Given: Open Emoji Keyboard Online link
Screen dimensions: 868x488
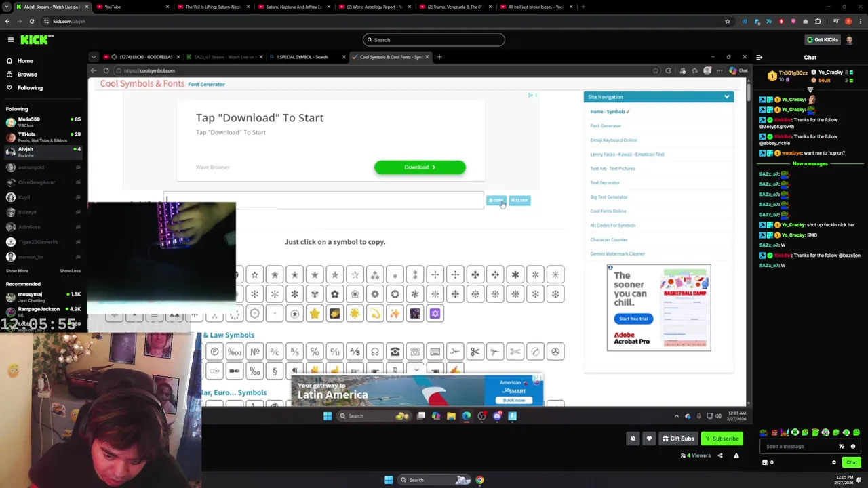Looking at the screenshot, I should point(614,140).
